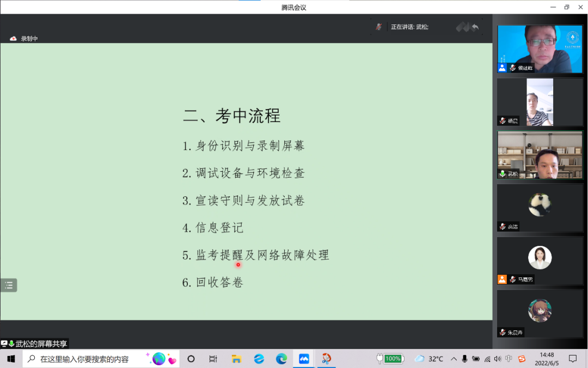This screenshot has height=368, width=588.
Task: Click the Sogou input method tray icon
Action: click(x=522, y=359)
